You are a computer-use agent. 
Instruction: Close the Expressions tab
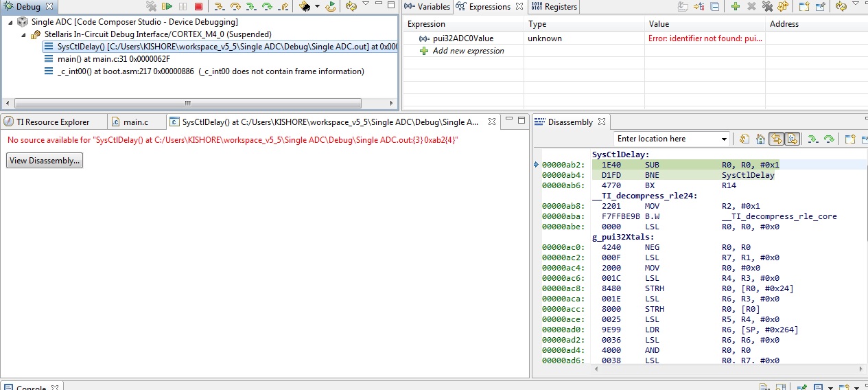click(519, 7)
